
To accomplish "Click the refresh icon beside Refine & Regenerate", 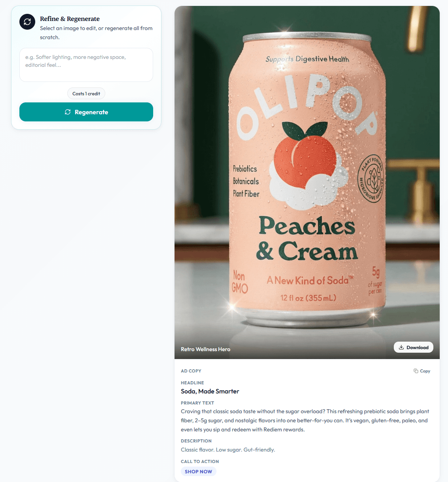I will coord(27,22).
